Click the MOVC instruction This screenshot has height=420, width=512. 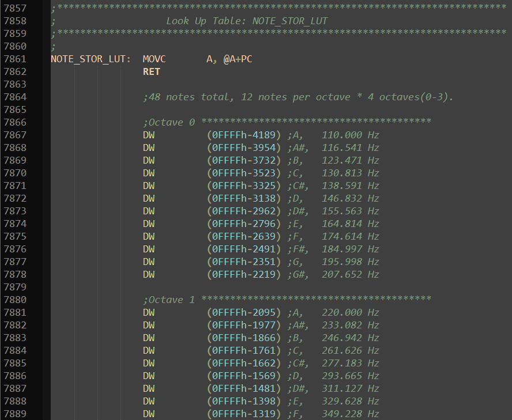pos(154,59)
